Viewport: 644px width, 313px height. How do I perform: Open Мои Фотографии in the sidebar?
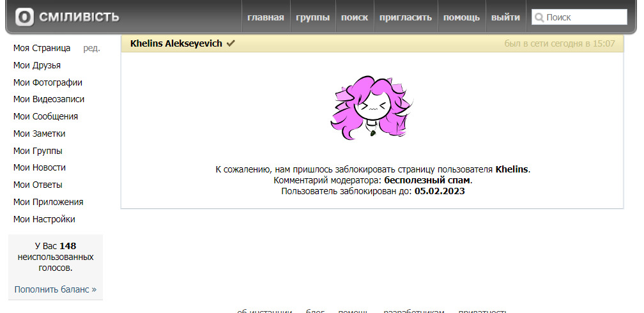pos(48,82)
